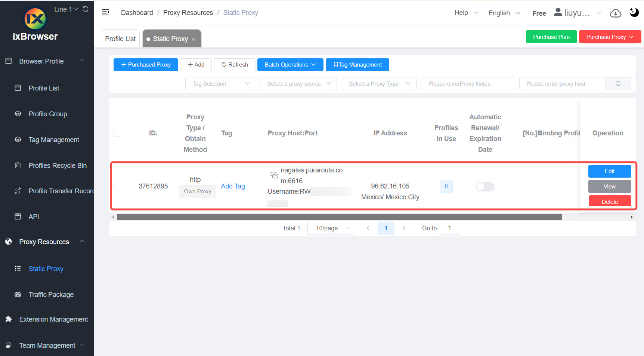The image size is (644, 356).
Task: Open the Select a proxy source dropdown
Action: (298, 84)
